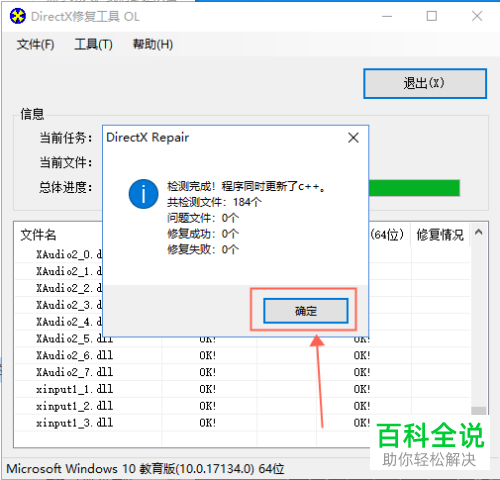Click the 退出(X) button
500x480 pixels.
[x=425, y=83]
